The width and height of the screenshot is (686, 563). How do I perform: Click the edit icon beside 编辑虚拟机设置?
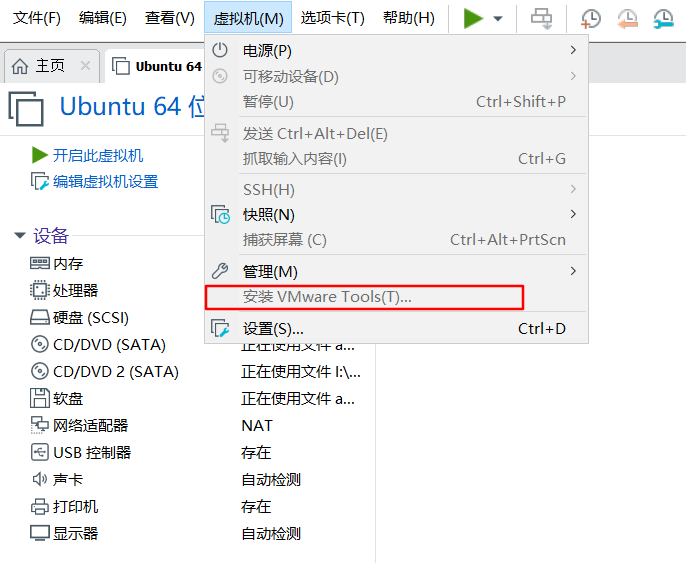point(39,181)
